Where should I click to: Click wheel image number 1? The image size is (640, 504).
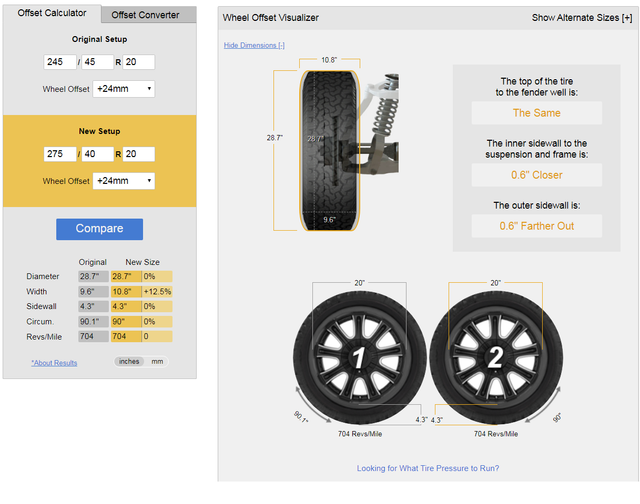(360, 358)
